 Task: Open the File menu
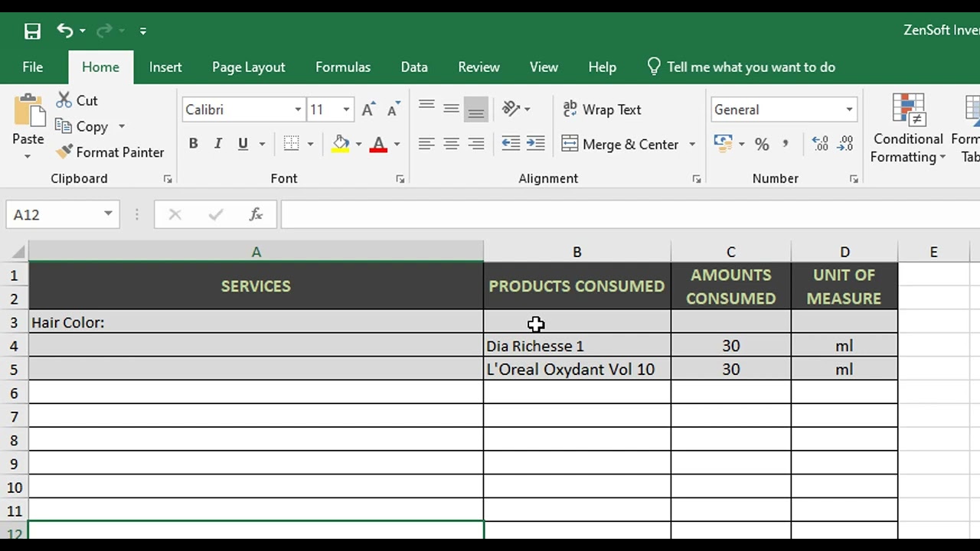pos(33,67)
